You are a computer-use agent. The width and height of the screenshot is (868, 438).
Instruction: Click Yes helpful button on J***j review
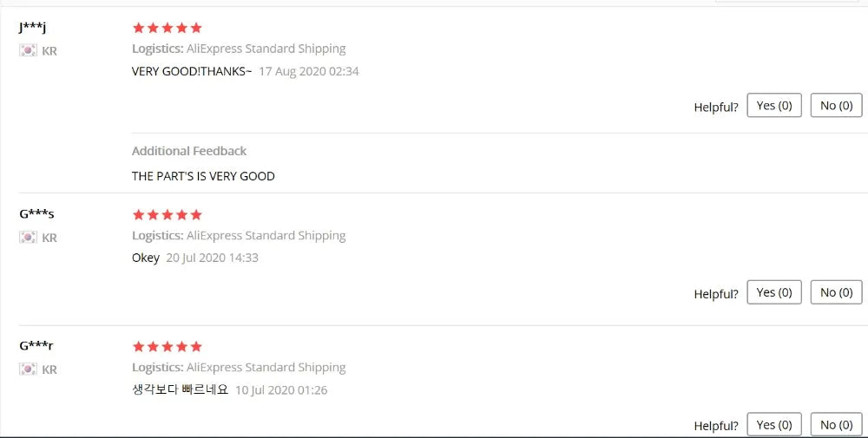pos(774,106)
